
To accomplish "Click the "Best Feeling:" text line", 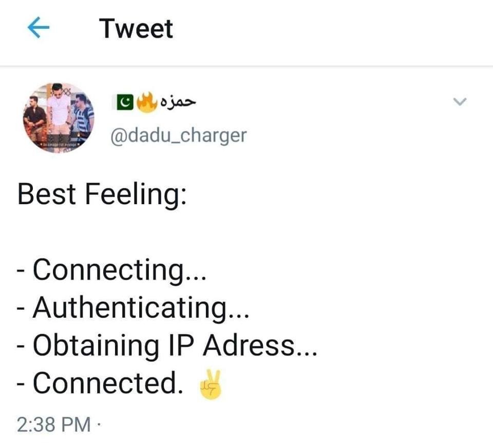I will [x=101, y=195].
